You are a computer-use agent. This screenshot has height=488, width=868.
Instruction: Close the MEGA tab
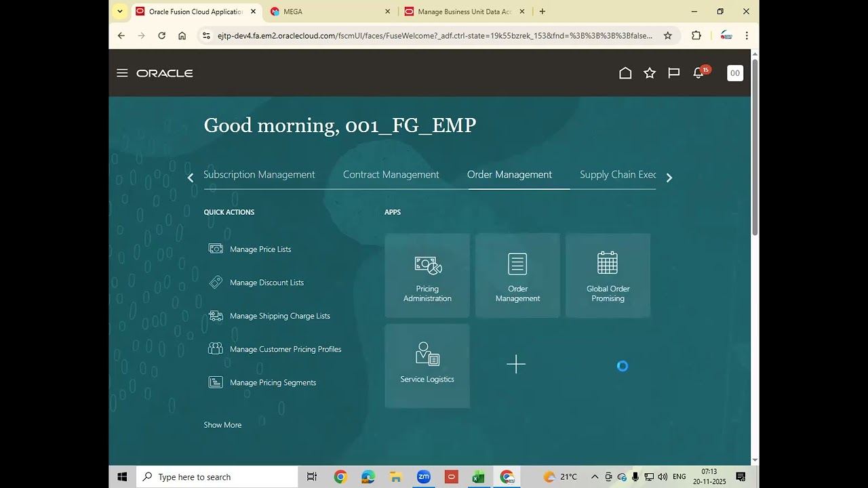tap(388, 12)
